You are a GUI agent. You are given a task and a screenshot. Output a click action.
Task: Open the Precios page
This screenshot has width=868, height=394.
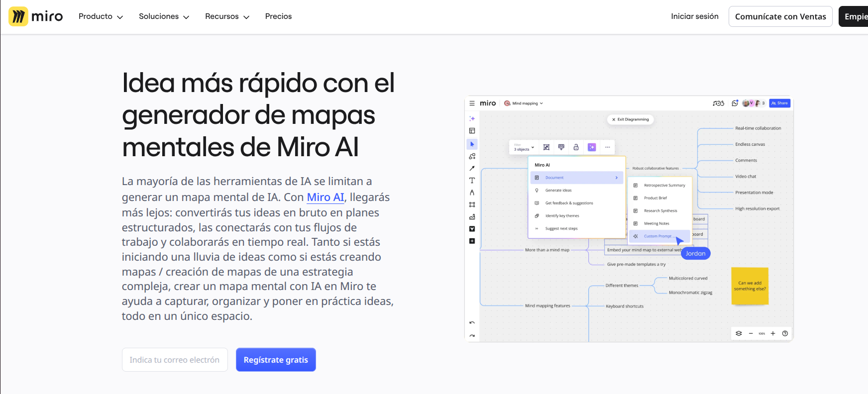pos(278,16)
